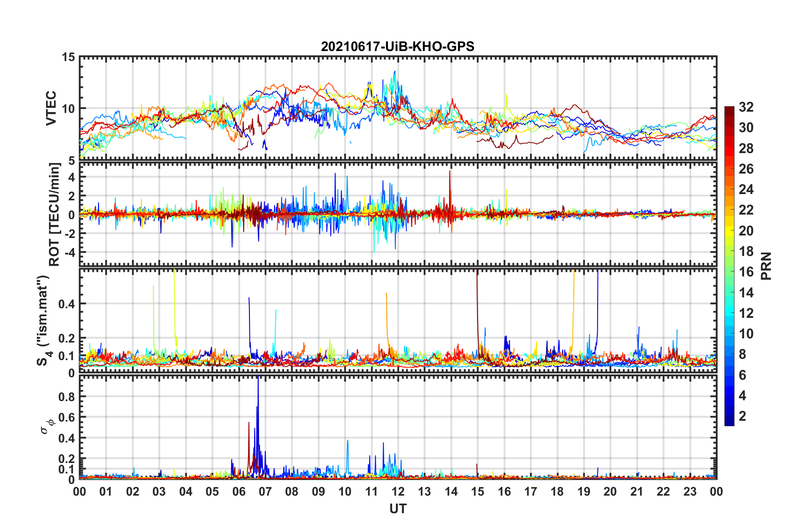Select hour "23" on the UT axis

coord(690,491)
